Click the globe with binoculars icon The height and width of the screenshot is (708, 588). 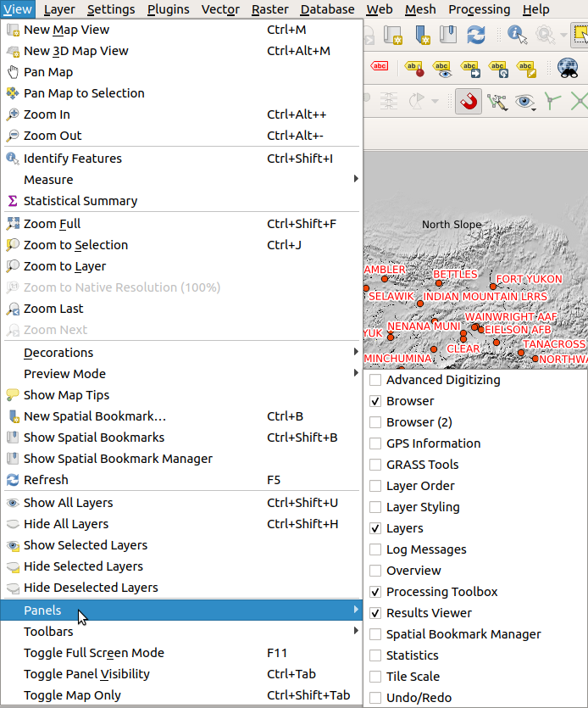pyautogui.click(x=568, y=69)
